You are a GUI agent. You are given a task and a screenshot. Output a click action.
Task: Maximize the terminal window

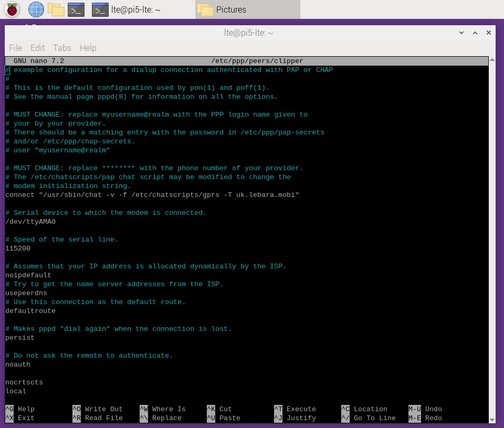pyautogui.click(x=475, y=33)
